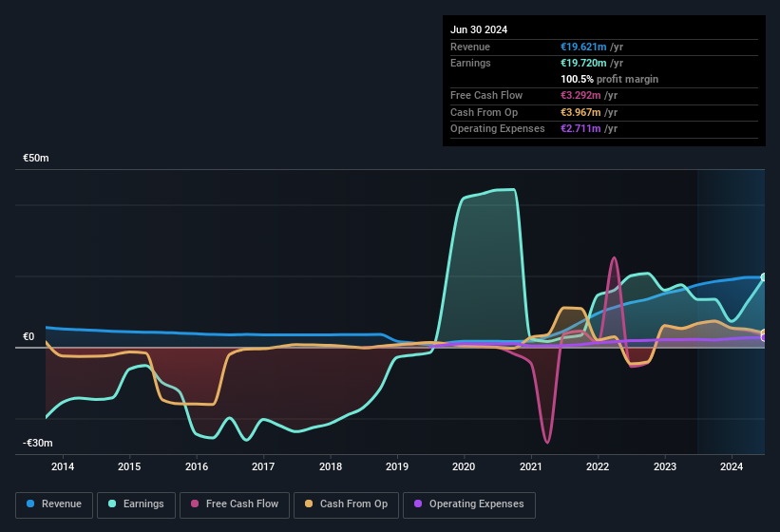The width and height of the screenshot is (780, 532).
Task: Click the €19.621m revenue value
Action: coord(583,47)
